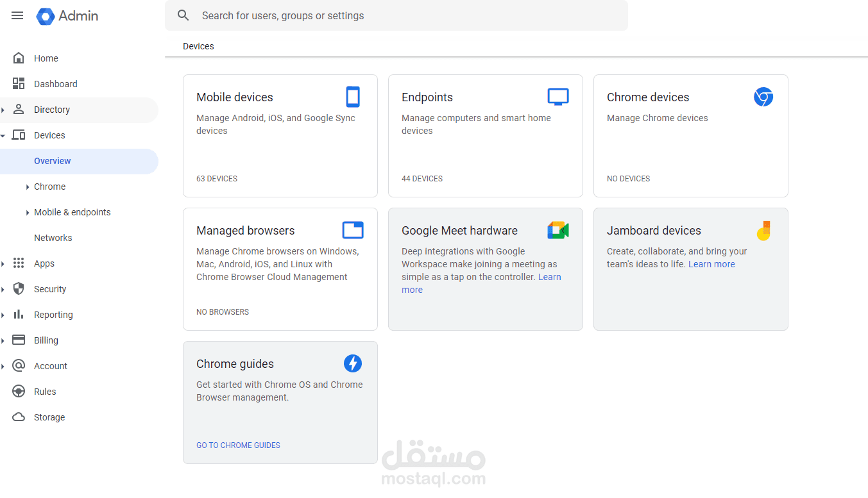Screen dimensions: 868x498
Task: Click the Mobile devices phone icon
Action: 353,97
